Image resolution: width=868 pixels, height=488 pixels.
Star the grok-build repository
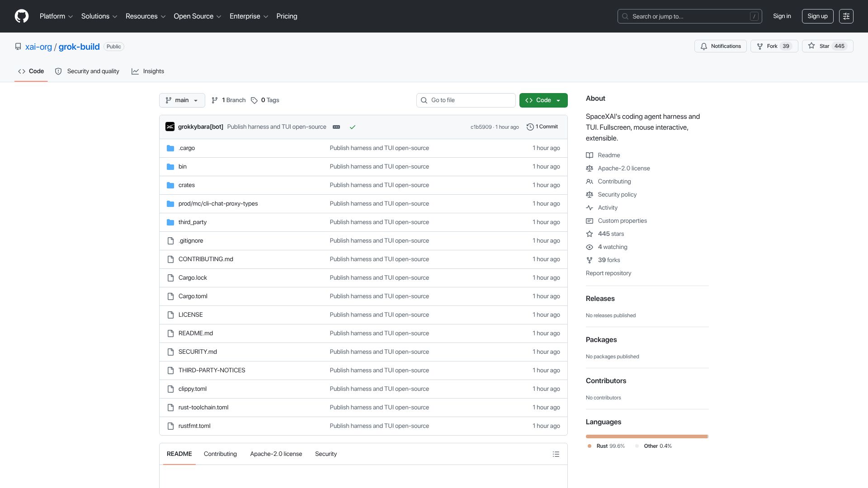827,46
